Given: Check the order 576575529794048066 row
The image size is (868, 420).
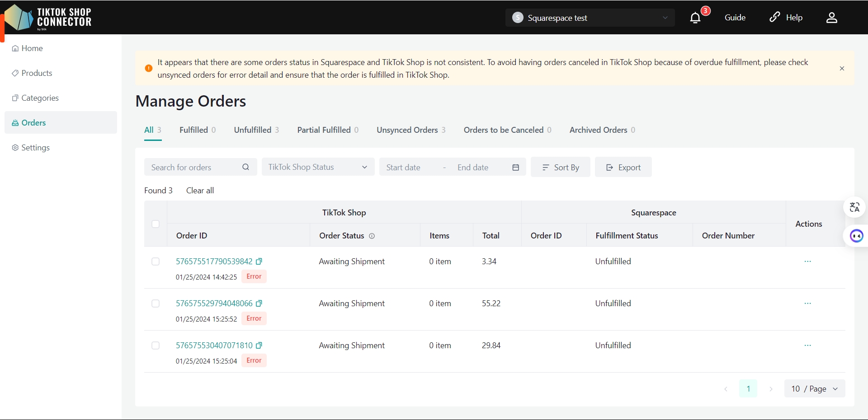Looking at the screenshot, I should click(x=156, y=303).
